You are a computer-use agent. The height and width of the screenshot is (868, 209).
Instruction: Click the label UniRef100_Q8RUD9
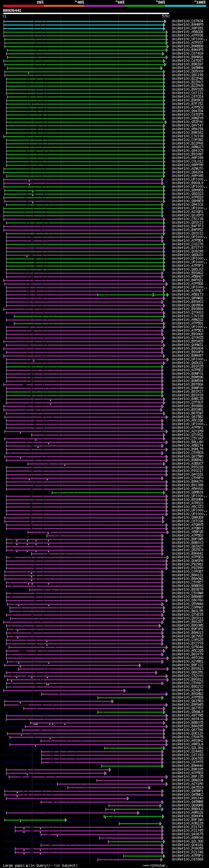(x=187, y=517)
